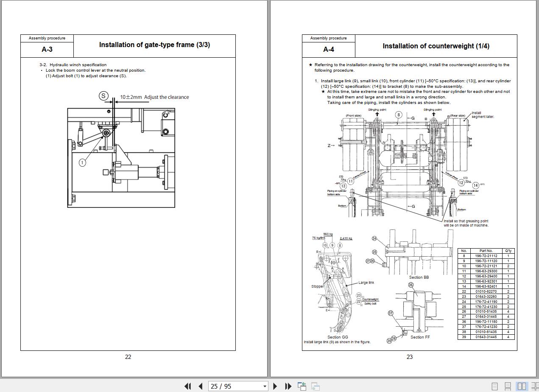Click the 'Section BB' caption
The image size is (539, 392).
(x=419, y=277)
